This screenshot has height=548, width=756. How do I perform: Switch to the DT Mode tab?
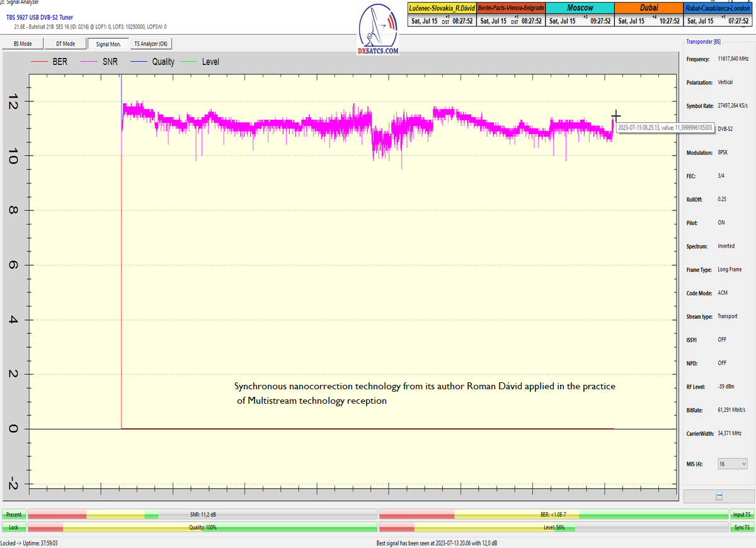tap(66, 43)
